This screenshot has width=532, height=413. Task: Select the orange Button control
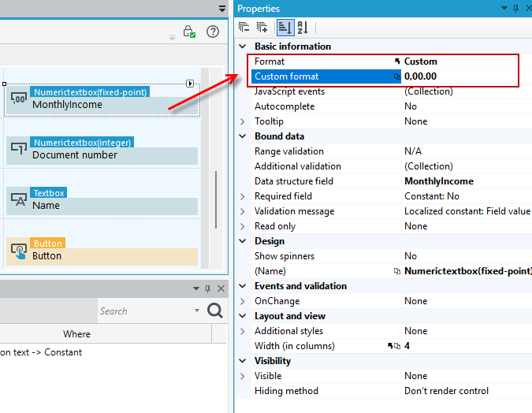point(102,251)
